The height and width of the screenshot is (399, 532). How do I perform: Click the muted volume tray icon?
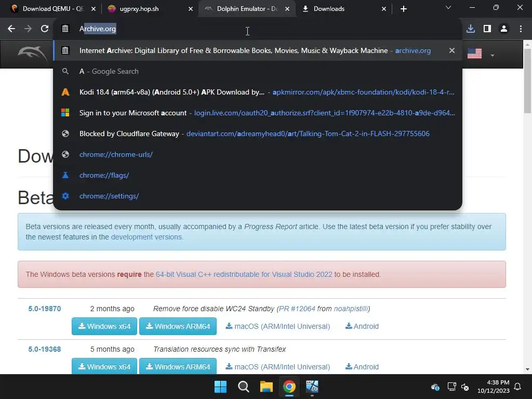(x=465, y=387)
